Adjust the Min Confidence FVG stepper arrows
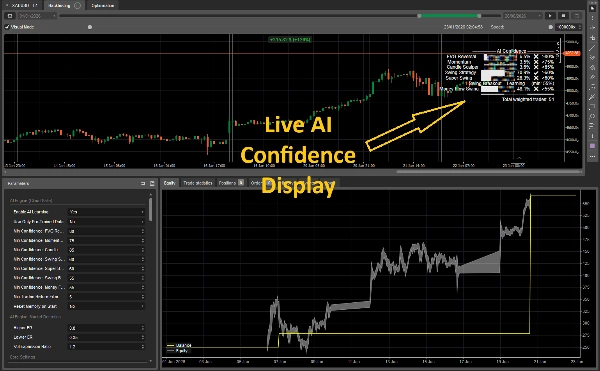 [143, 231]
